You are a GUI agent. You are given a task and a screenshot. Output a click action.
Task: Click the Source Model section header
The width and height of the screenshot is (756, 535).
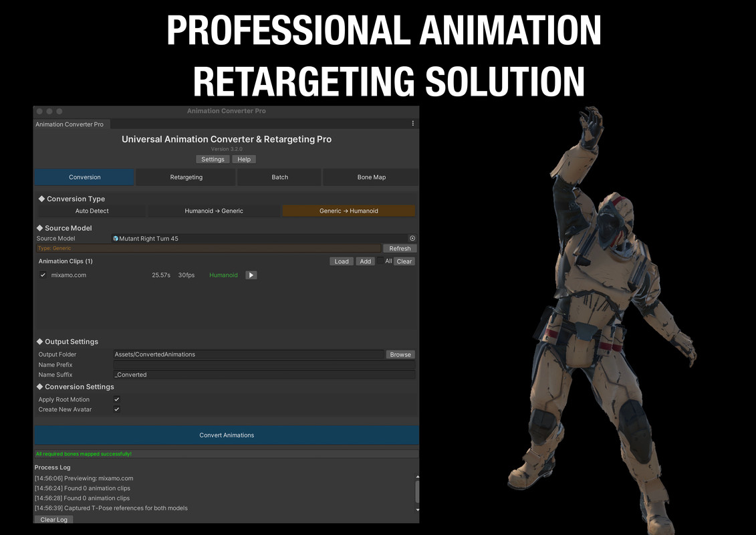point(64,227)
